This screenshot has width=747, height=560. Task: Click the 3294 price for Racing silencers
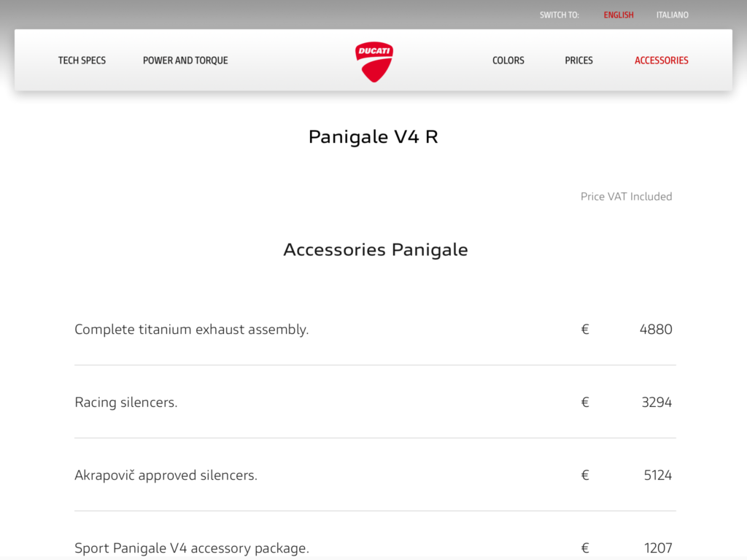[657, 402]
